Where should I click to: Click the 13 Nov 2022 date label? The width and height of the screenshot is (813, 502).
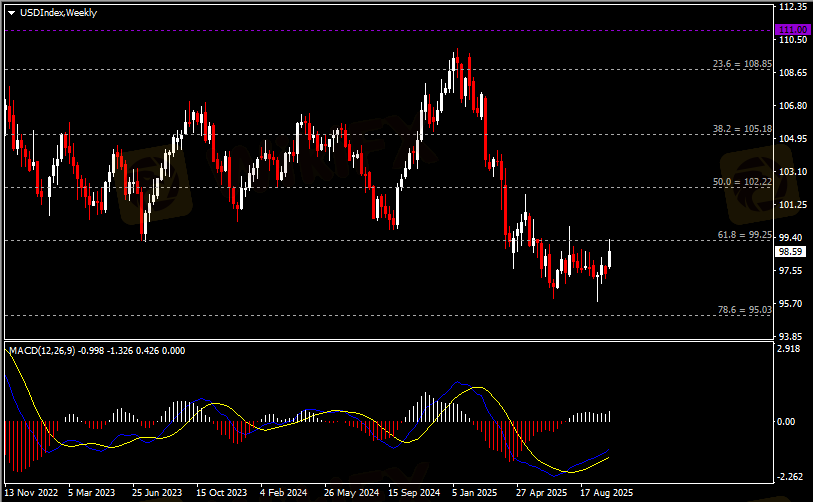coord(33,493)
